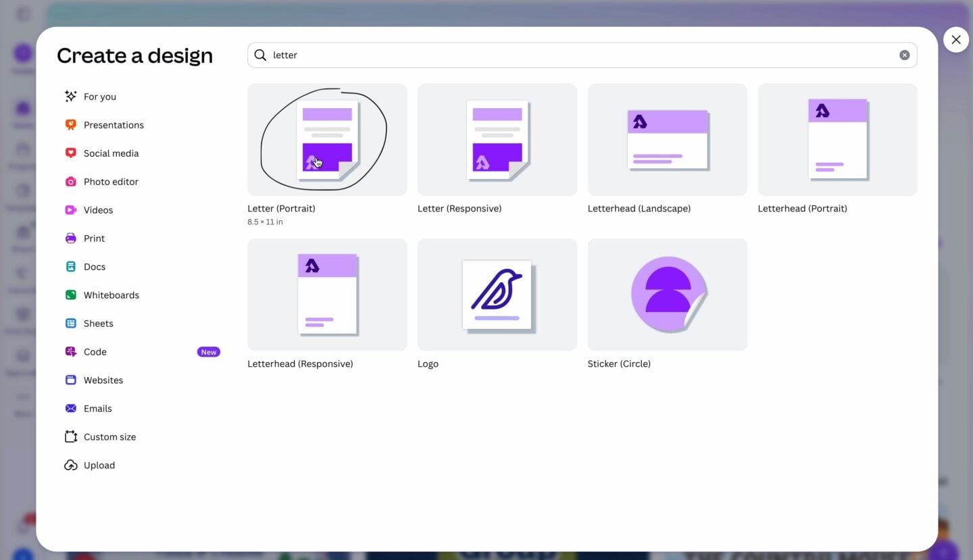
Task: Select the Sheets category icon
Action: 70,324
